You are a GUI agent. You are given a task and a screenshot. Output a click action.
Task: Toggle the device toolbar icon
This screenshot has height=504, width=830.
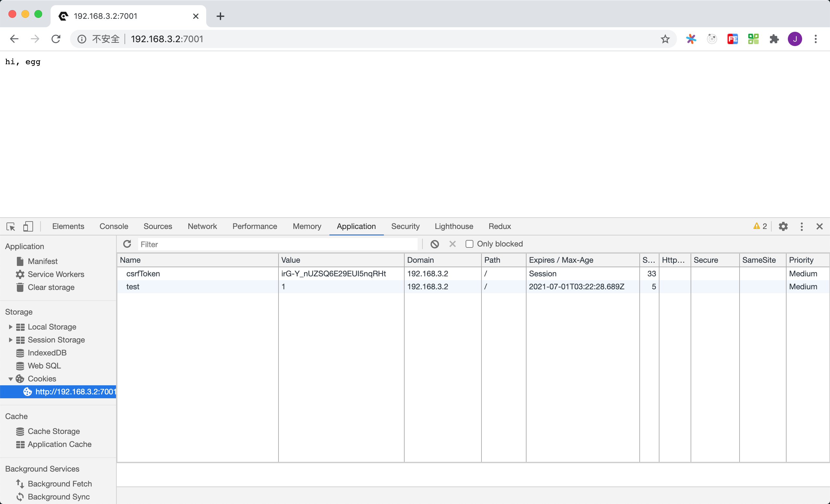[x=28, y=226]
